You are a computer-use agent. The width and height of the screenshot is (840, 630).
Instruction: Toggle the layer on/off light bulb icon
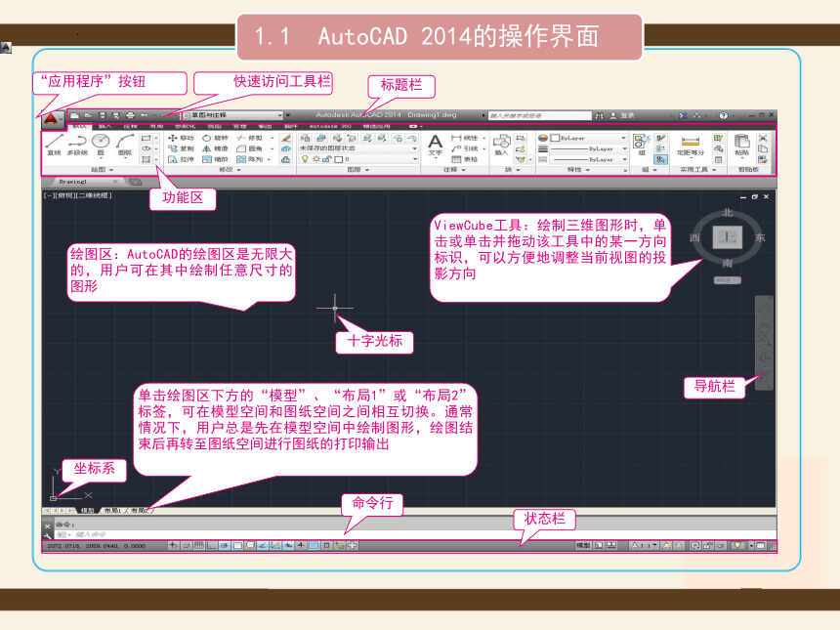click(x=305, y=159)
